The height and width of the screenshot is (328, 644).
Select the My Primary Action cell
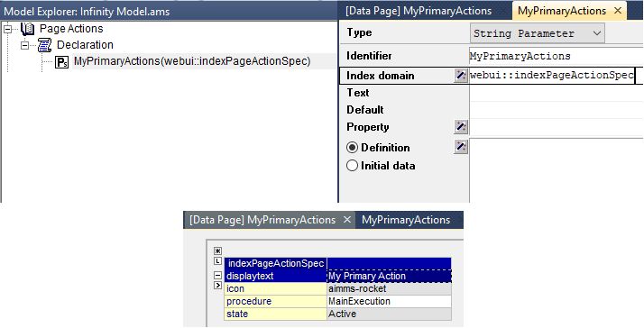pyautogui.click(x=390, y=276)
